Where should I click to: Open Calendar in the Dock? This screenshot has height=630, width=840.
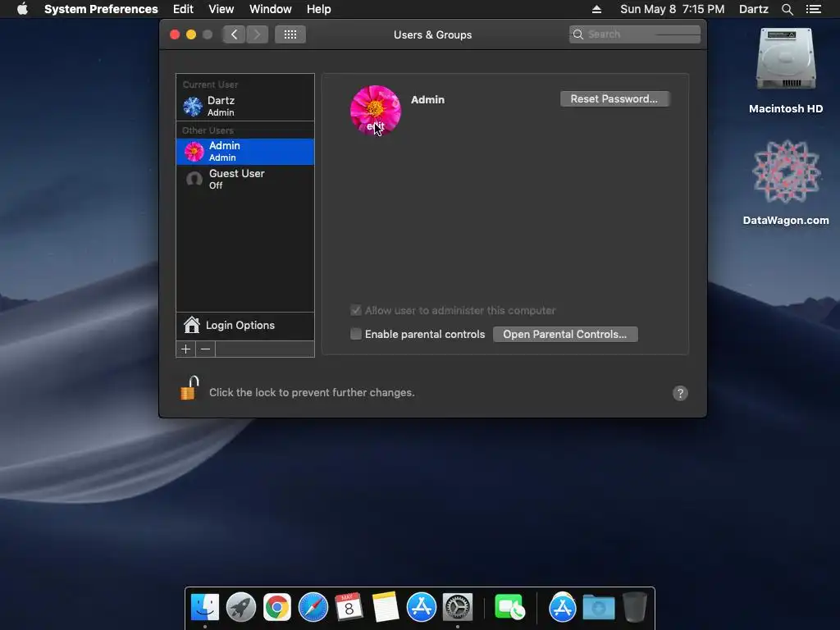tap(349, 608)
